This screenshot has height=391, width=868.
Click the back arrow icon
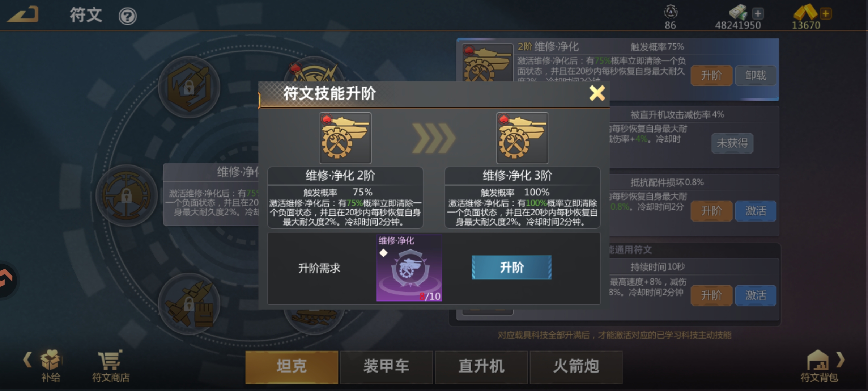tap(23, 15)
